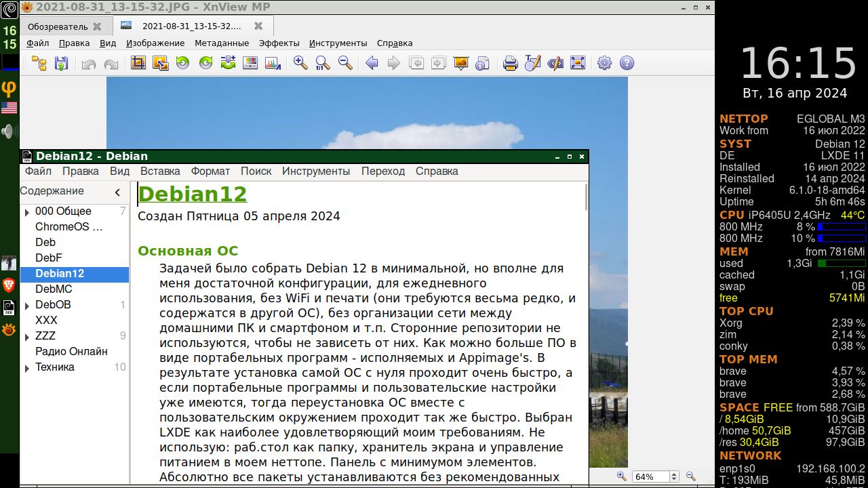This screenshot has height=488, width=868.
Task: Open the file properties info icon
Action: tap(483, 63)
